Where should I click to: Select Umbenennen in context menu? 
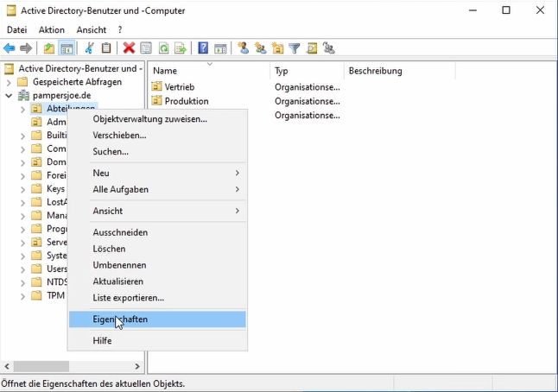[157, 265]
